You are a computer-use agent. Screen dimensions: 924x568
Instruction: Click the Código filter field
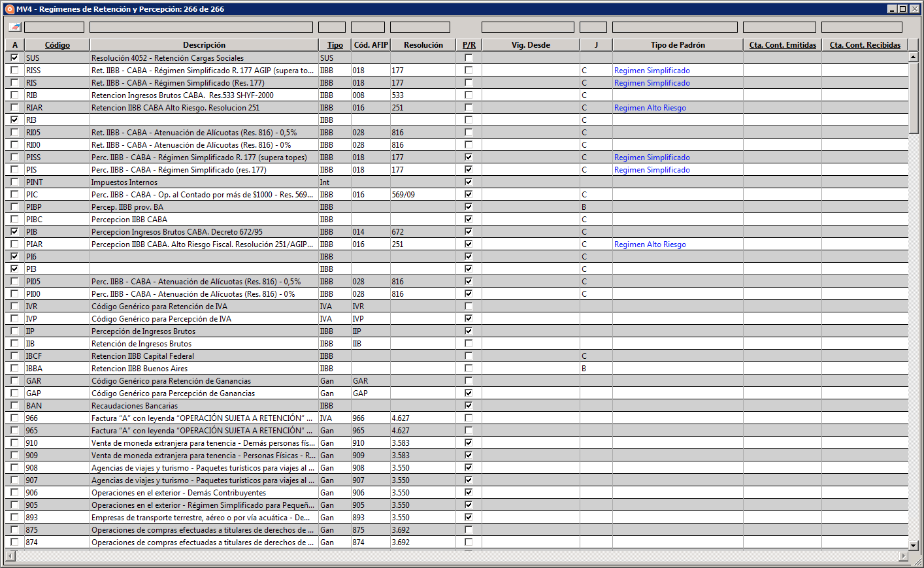[x=54, y=27]
